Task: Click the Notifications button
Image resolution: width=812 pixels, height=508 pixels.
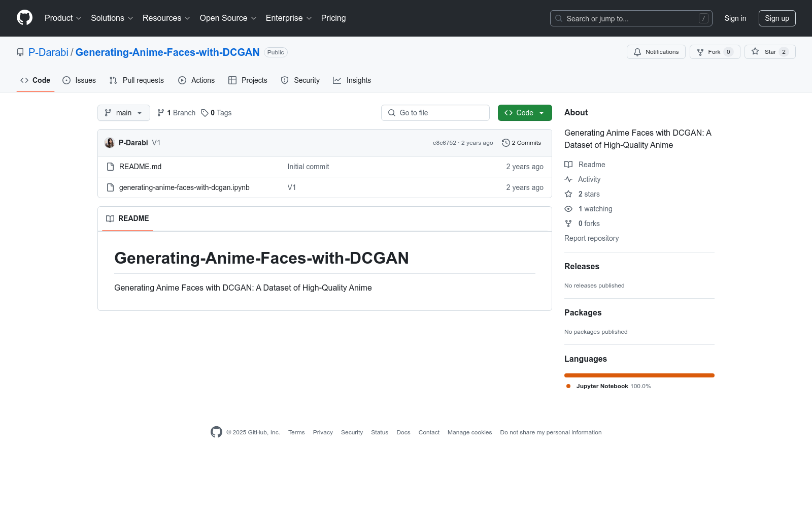Action: click(656, 52)
